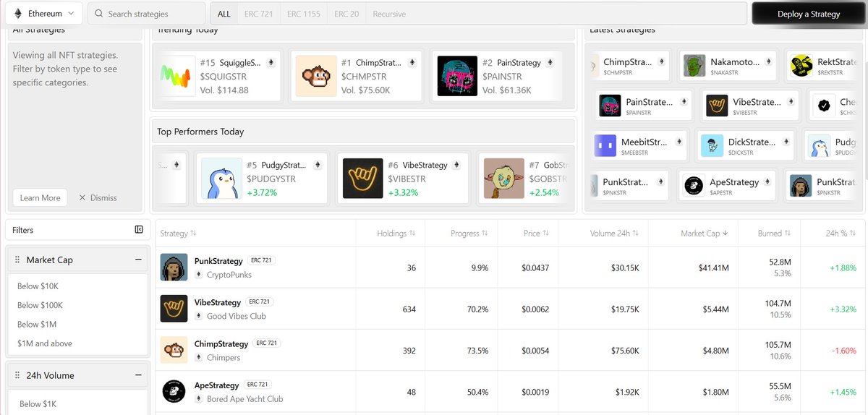This screenshot has height=415, width=868.
Task: Click Ethereum icon on SquiggleStrategy trending card
Action: [x=271, y=63]
